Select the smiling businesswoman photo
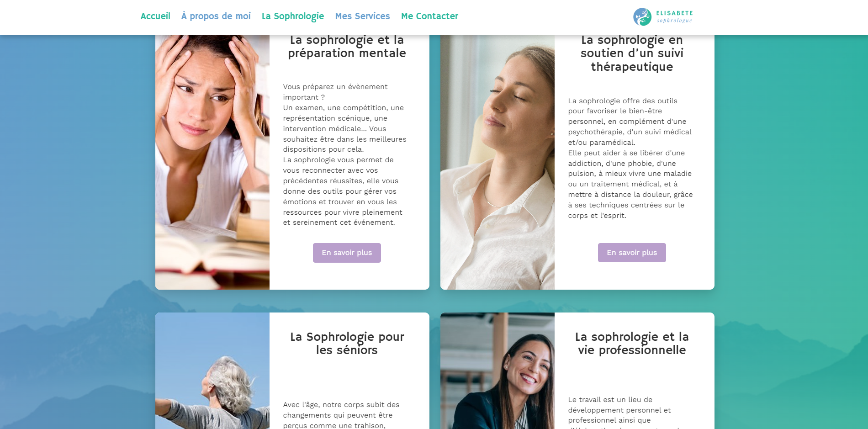The height and width of the screenshot is (429, 868). tap(498, 371)
